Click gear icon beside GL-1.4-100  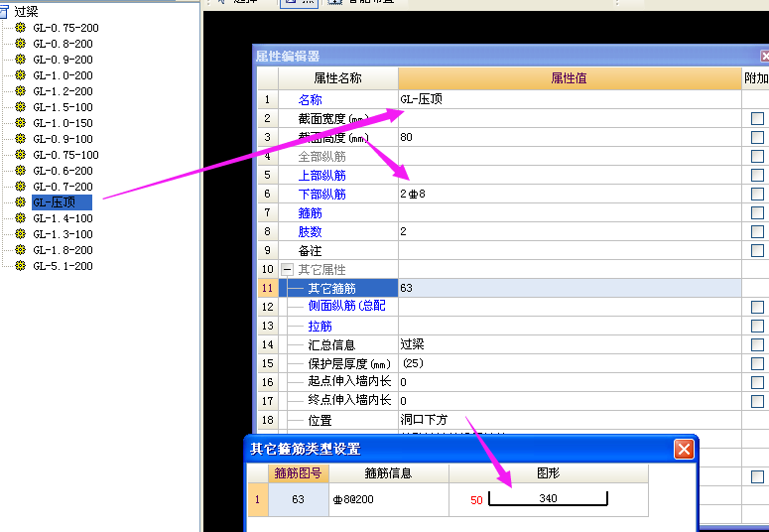[x=20, y=218]
